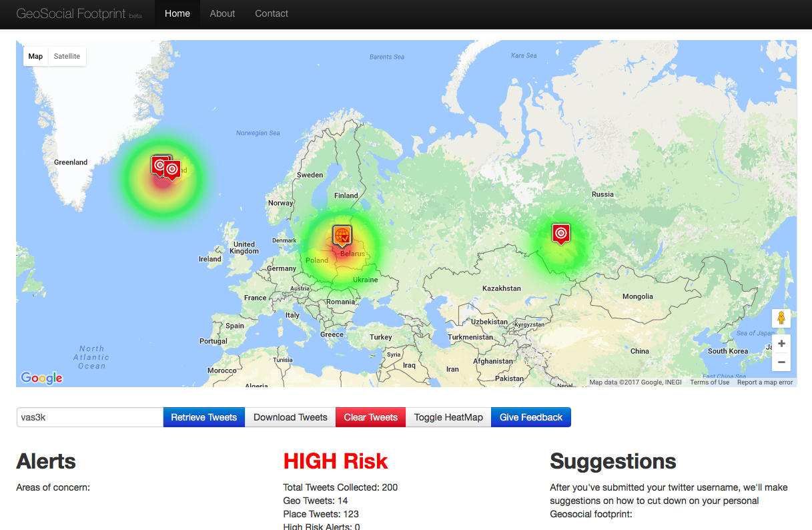This screenshot has height=530, width=812.
Task: Click the Greenland label on the map
Action: pos(71,162)
